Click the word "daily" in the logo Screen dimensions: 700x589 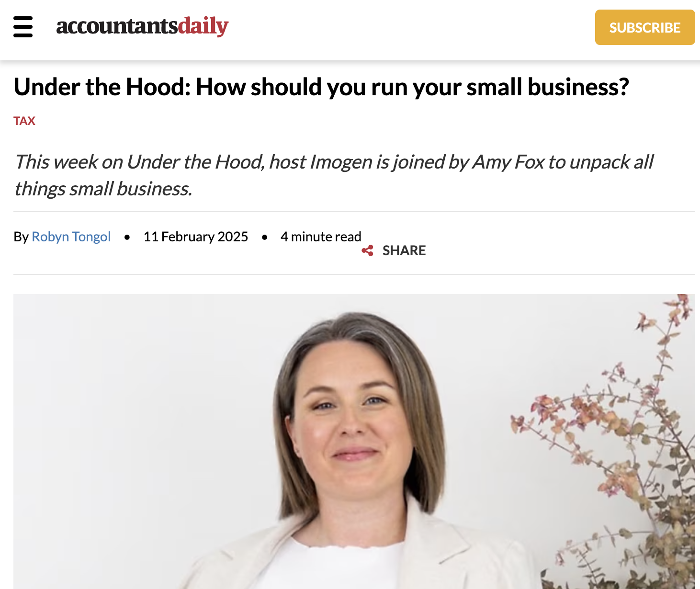click(203, 26)
